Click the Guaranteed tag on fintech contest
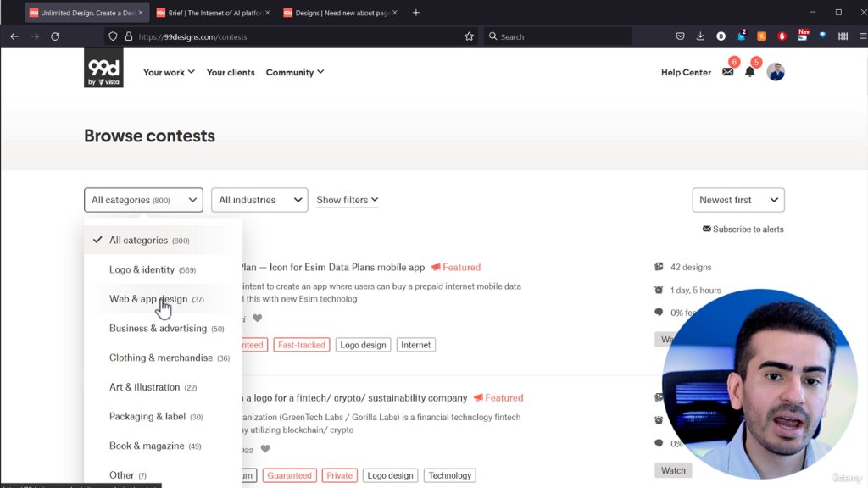This screenshot has width=868, height=488. (290, 475)
